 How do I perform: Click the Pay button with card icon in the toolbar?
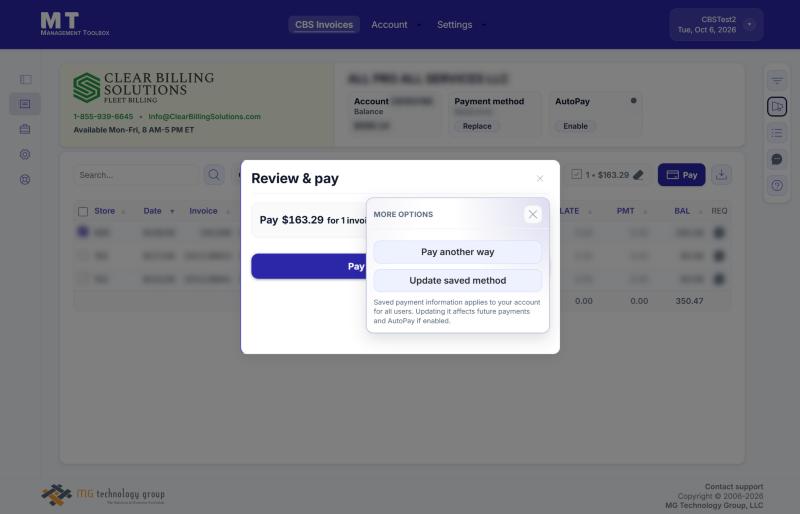click(682, 175)
